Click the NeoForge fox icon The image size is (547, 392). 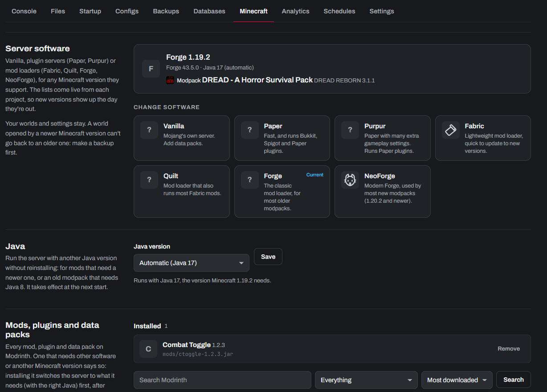click(350, 180)
